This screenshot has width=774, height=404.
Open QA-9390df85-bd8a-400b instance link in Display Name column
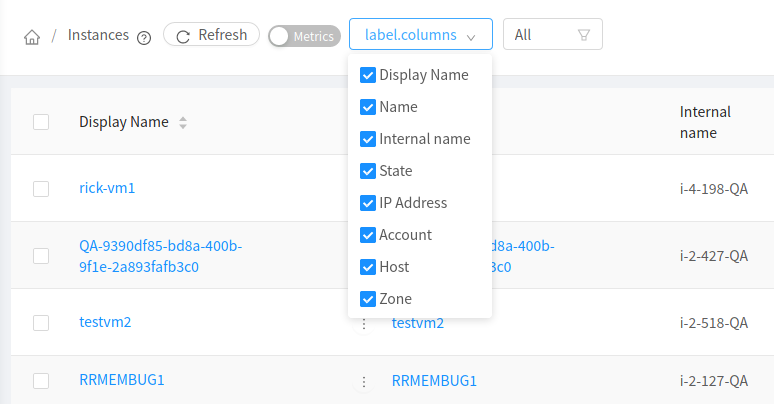pos(160,256)
